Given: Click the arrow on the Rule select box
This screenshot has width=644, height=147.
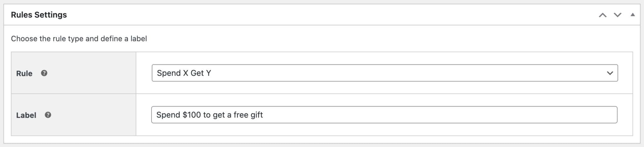Looking at the screenshot, I should coord(610,73).
